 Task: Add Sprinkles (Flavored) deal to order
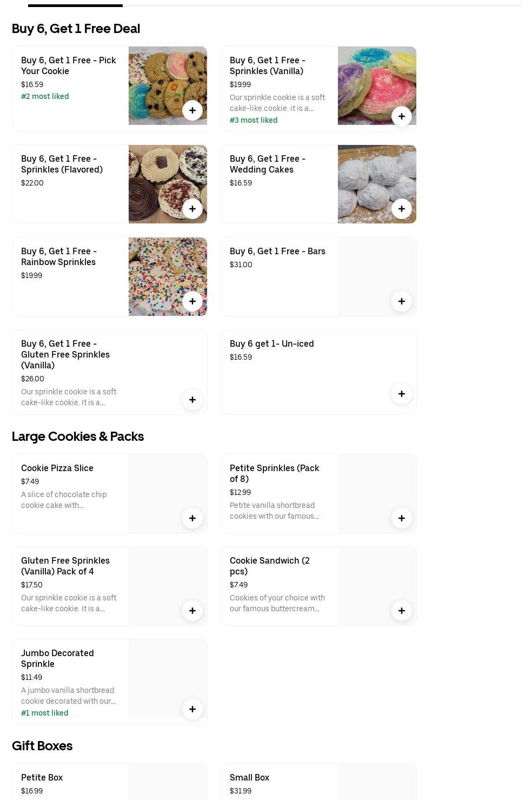click(x=192, y=209)
